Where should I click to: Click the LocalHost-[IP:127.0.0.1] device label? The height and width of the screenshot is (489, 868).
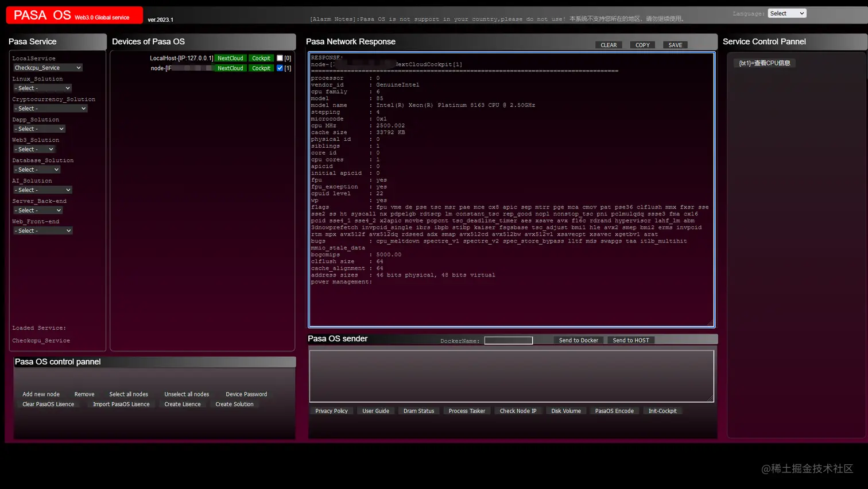tap(181, 58)
